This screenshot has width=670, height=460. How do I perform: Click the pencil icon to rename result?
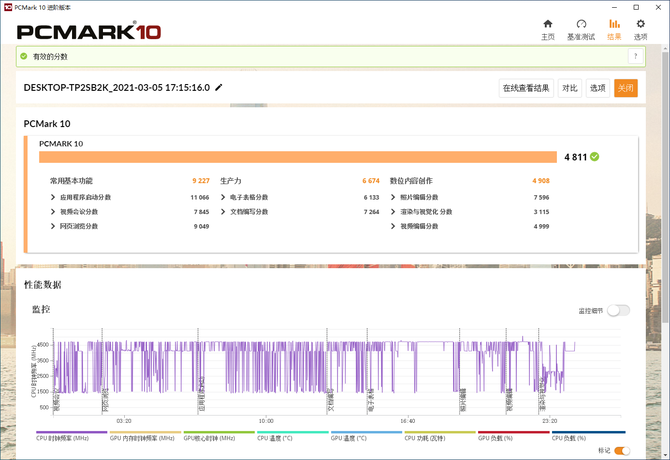click(218, 88)
